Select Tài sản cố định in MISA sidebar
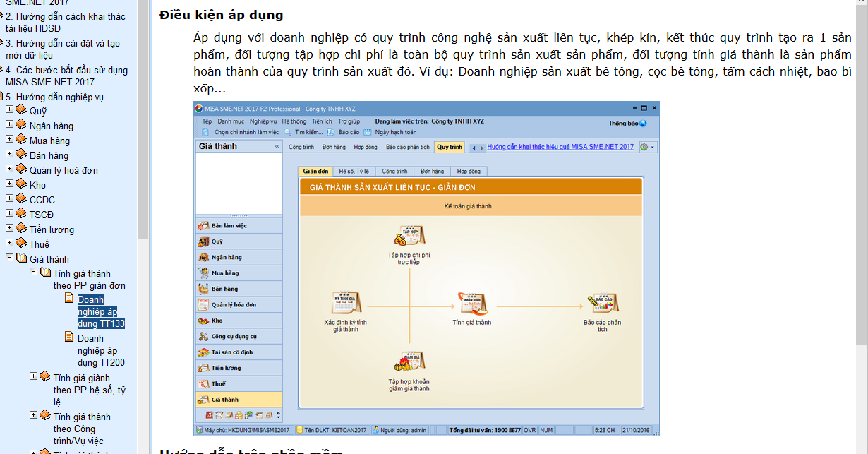Screen dimensions: 868x454 239,352
